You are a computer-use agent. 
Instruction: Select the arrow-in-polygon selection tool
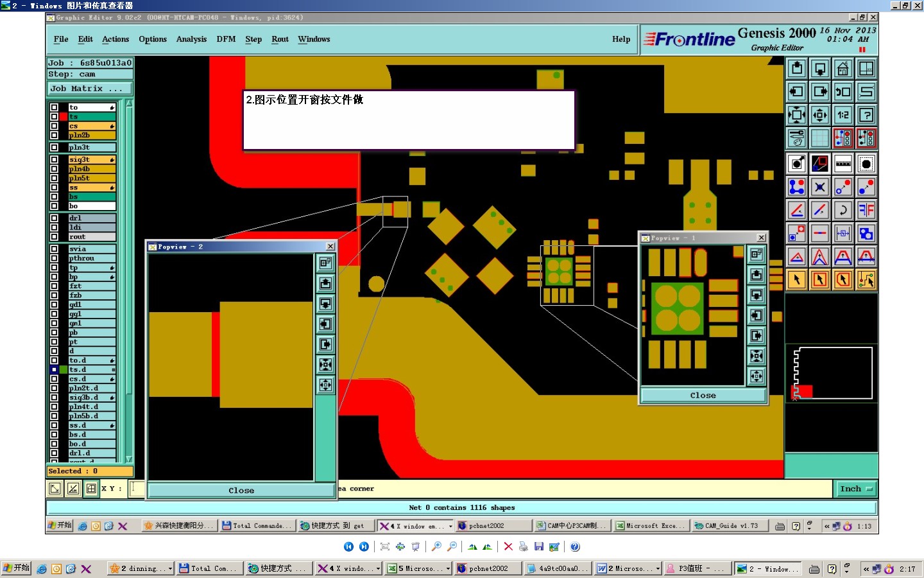843,279
